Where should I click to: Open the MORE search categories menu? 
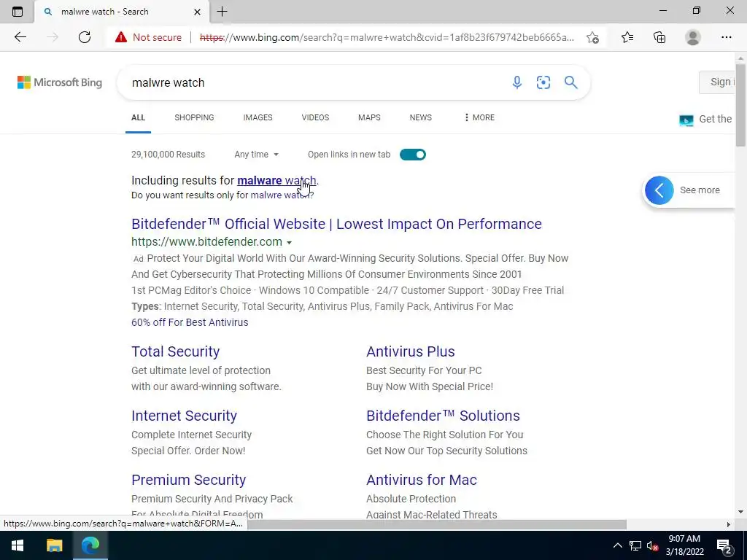click(x=479, y=117)
